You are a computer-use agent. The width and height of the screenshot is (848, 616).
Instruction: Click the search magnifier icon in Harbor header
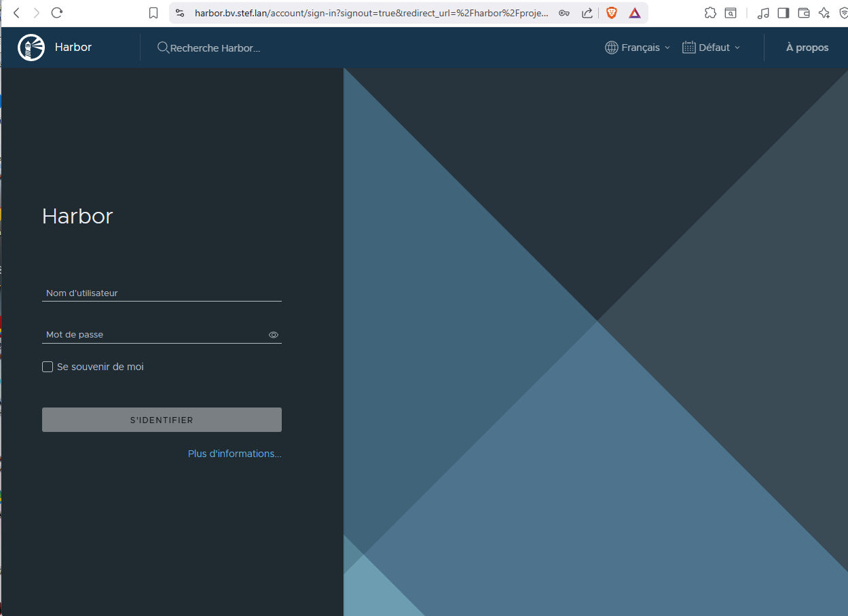click(163, 48)
